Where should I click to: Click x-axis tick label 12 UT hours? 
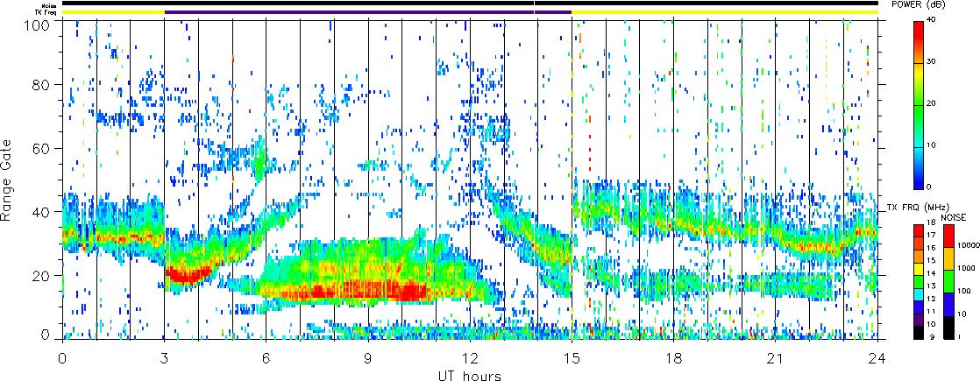coord(470,359)
